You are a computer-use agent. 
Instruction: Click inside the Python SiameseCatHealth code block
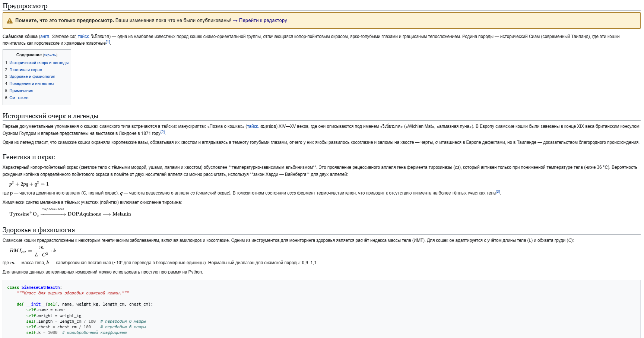223,309
